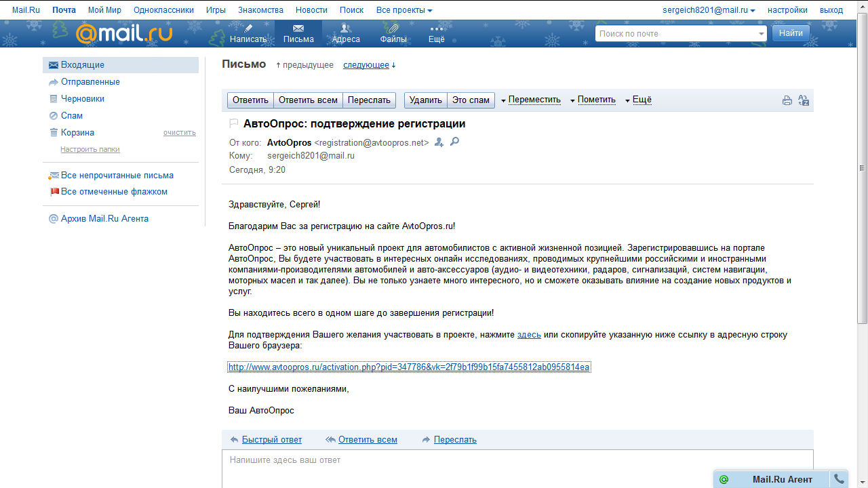Open the Ещё dots menu in header
Viewport: 868px width, 488px height.
(437, 33)
